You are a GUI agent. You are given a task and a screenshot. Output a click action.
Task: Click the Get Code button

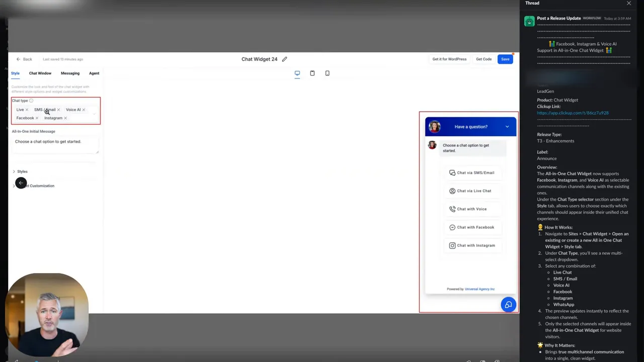[484, 59]
